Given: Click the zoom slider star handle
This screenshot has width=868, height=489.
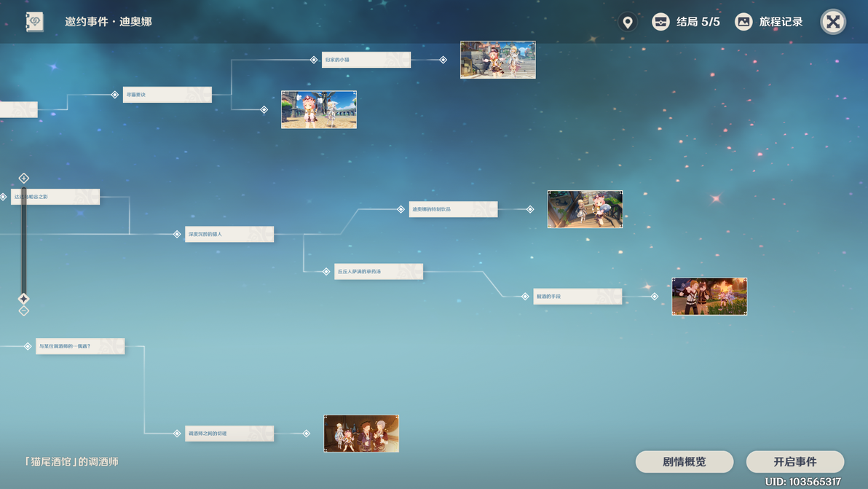Looking at the screenshot, I should 24,299.
